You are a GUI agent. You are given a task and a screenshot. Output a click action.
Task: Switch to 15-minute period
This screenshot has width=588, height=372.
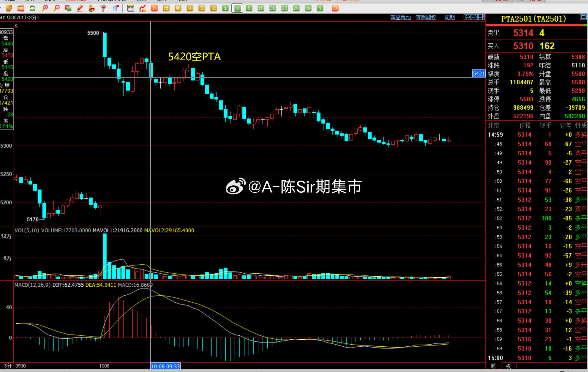[x=261, y=8]
